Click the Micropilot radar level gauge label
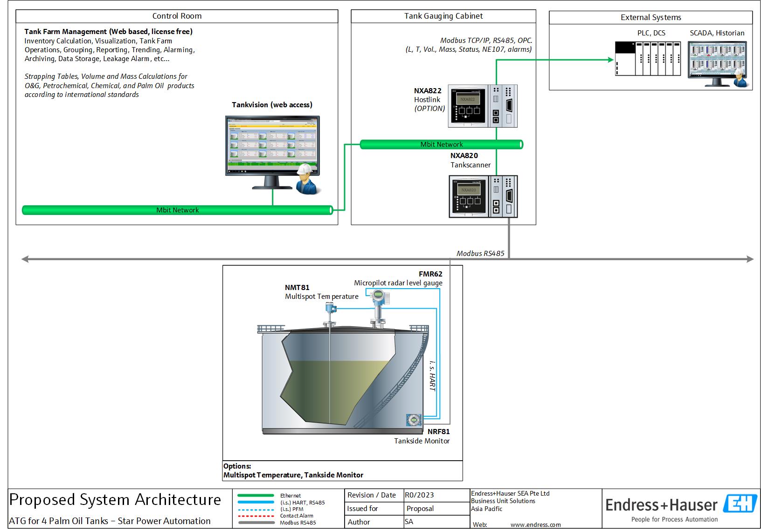 click(x=398, y=283)
